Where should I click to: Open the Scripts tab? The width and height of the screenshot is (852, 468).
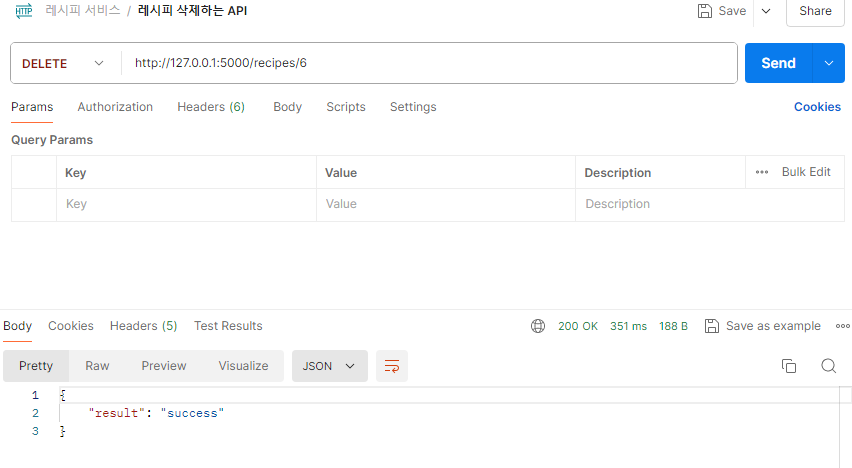[346, 107]
